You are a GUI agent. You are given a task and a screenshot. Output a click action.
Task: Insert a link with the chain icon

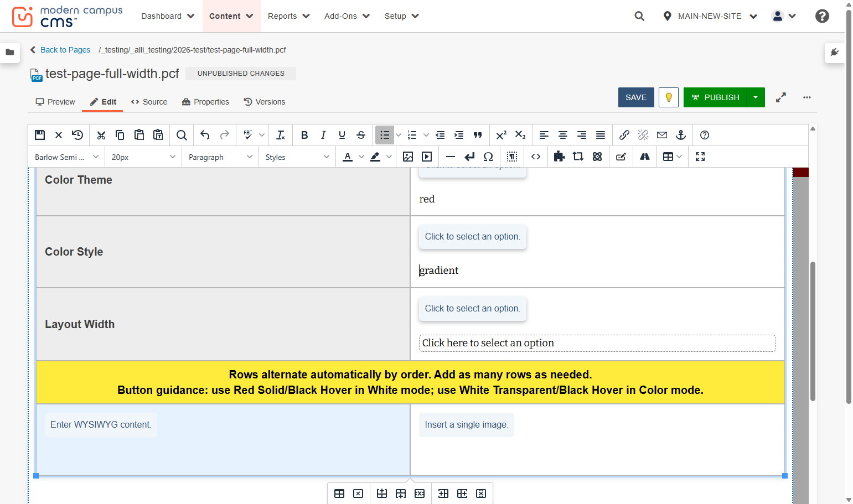click(x=624, y=135)
